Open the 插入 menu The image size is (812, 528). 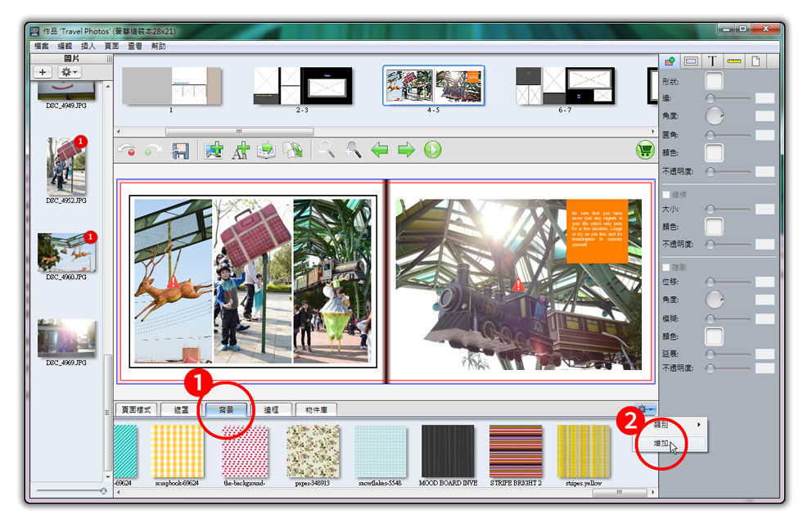coord(89,47)
